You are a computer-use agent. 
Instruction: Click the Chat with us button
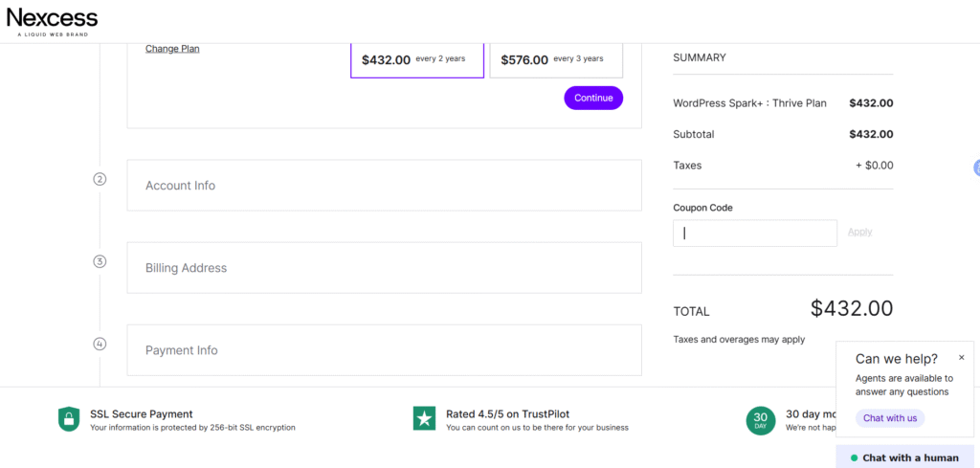tap(890, 418)
